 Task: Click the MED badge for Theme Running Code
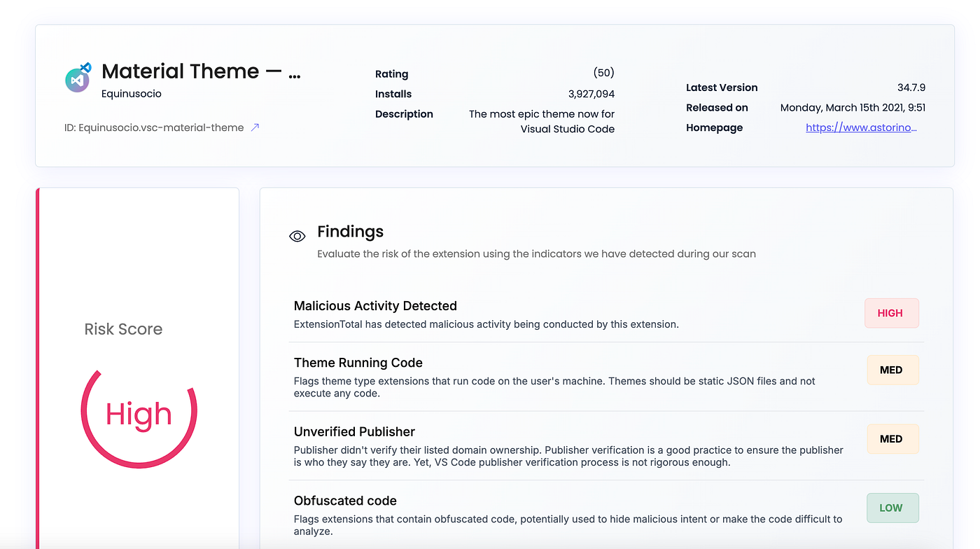click(x=892, y=370)
